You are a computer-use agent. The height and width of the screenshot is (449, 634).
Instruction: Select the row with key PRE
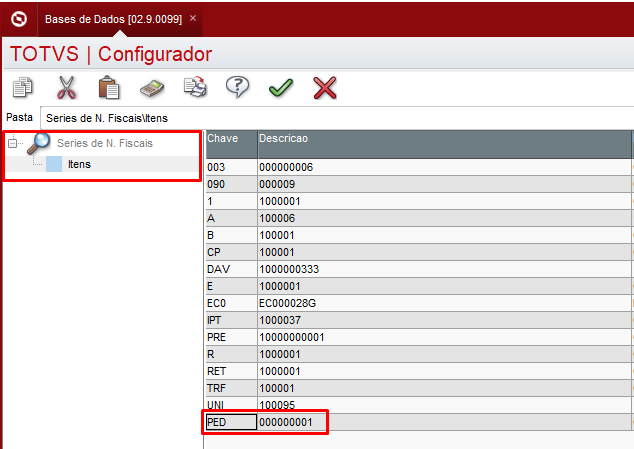pos(418,337)
